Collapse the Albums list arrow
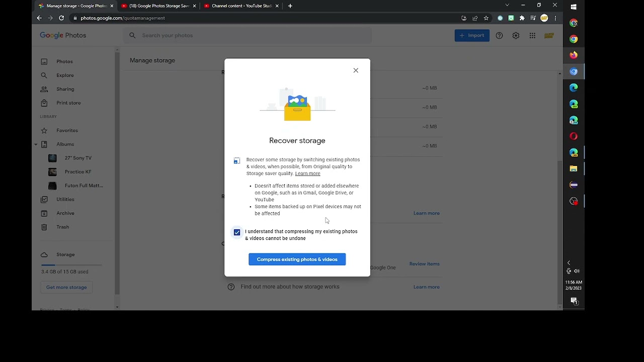The width and height of the screenshot is (644, 362). click(x=36, y=144)
